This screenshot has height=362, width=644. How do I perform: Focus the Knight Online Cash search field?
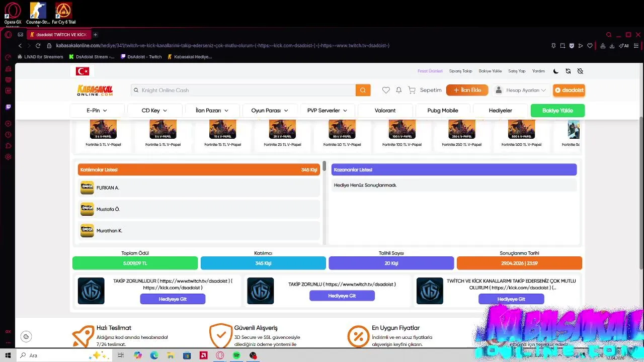(244, 90)
